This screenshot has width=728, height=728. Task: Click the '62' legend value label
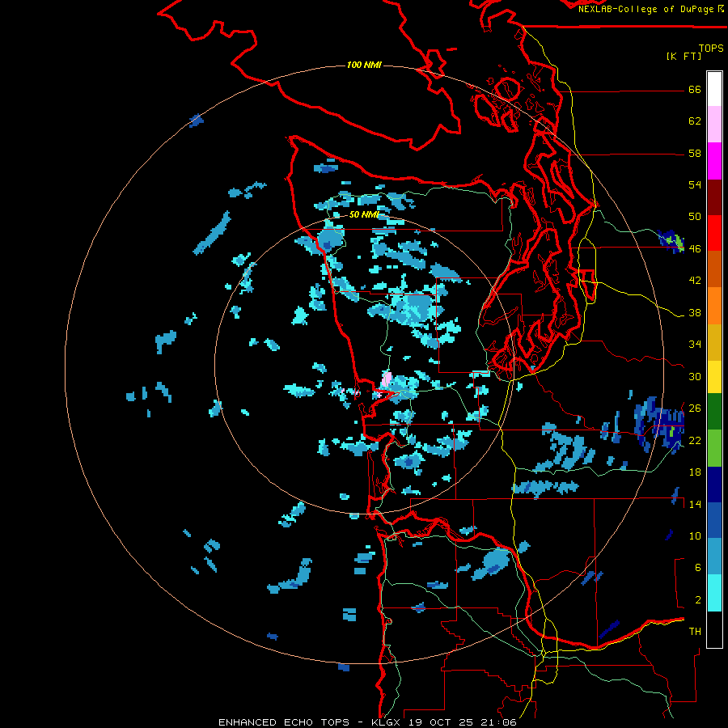click(695, 121)
